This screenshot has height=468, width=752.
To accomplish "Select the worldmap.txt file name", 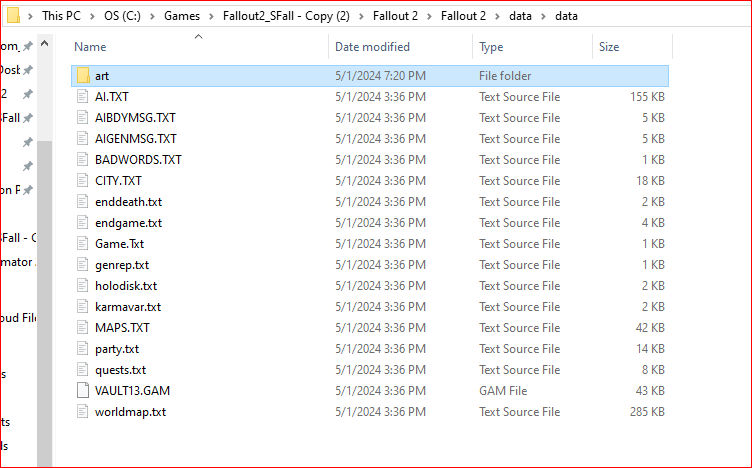I will (130, 411).
